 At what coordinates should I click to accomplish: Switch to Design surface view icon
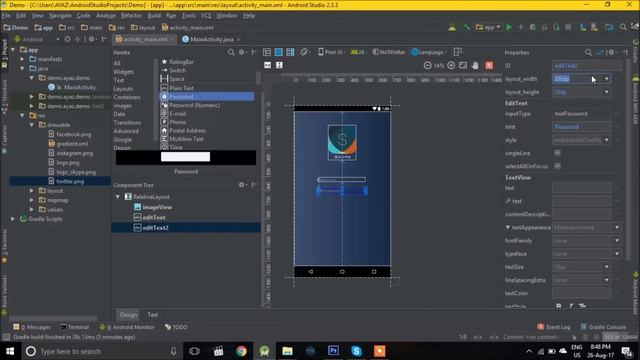coord(267,52)
